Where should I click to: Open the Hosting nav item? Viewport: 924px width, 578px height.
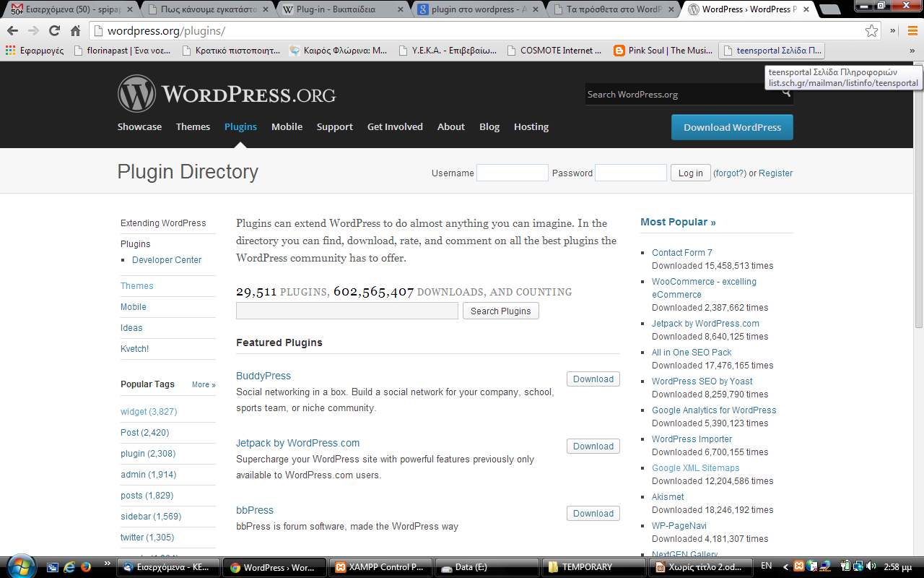[531, 126]
